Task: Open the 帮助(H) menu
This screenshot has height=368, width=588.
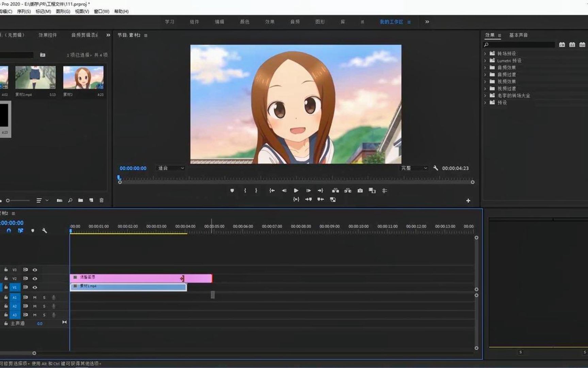Action: click(121, 11)
